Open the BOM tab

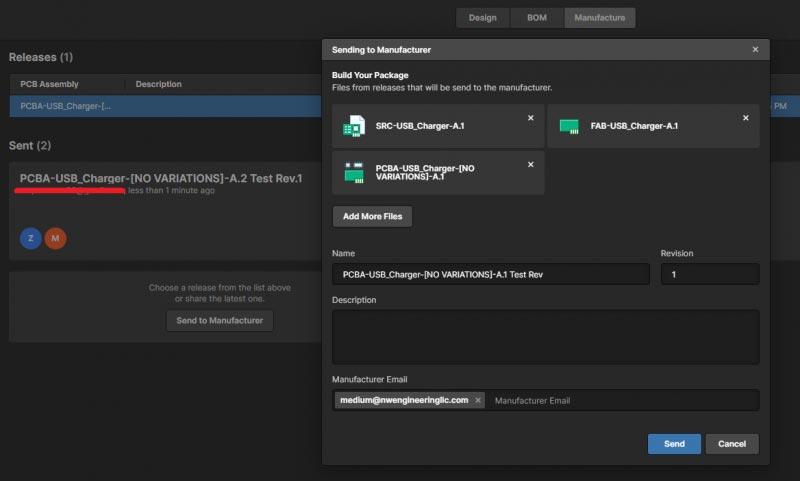pos(537,18)
